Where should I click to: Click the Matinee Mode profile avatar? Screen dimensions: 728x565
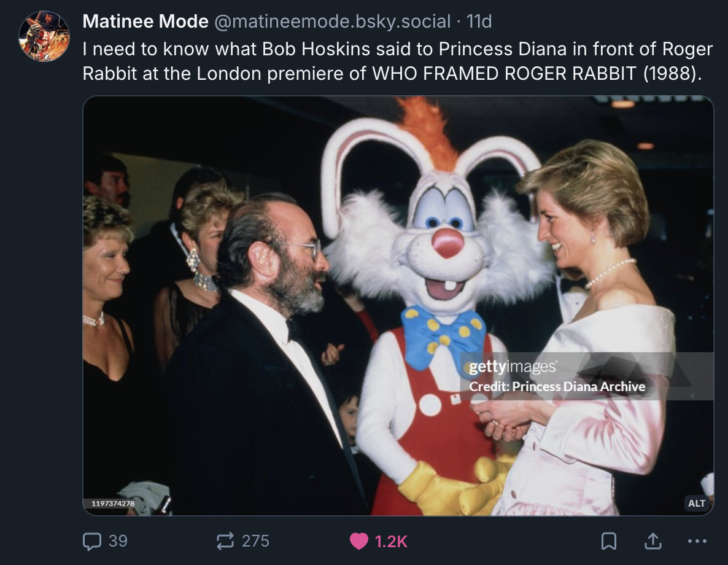point(44,36)
